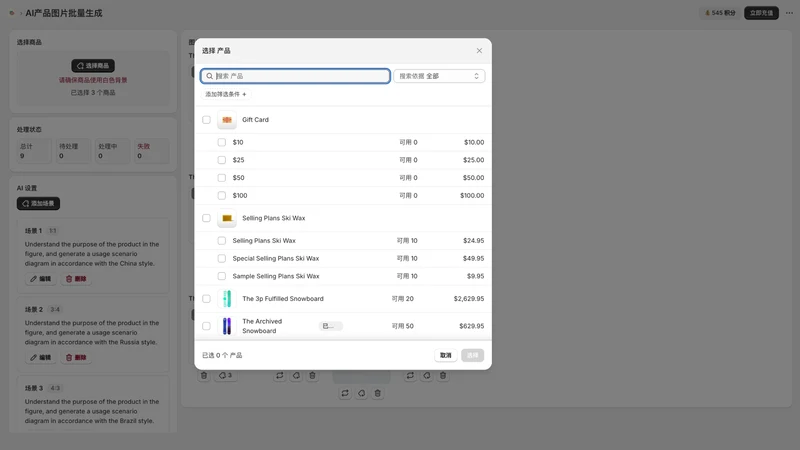Click 添加筛选条件 + to add a filter
This screenshot has height=450, width=800.
(x=226, y=94)
